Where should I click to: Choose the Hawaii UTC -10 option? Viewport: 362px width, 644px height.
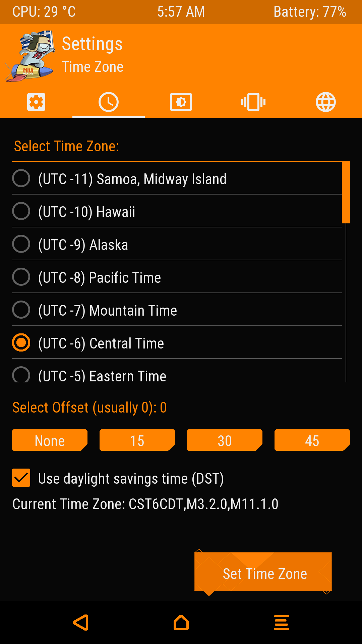point(86,211)
